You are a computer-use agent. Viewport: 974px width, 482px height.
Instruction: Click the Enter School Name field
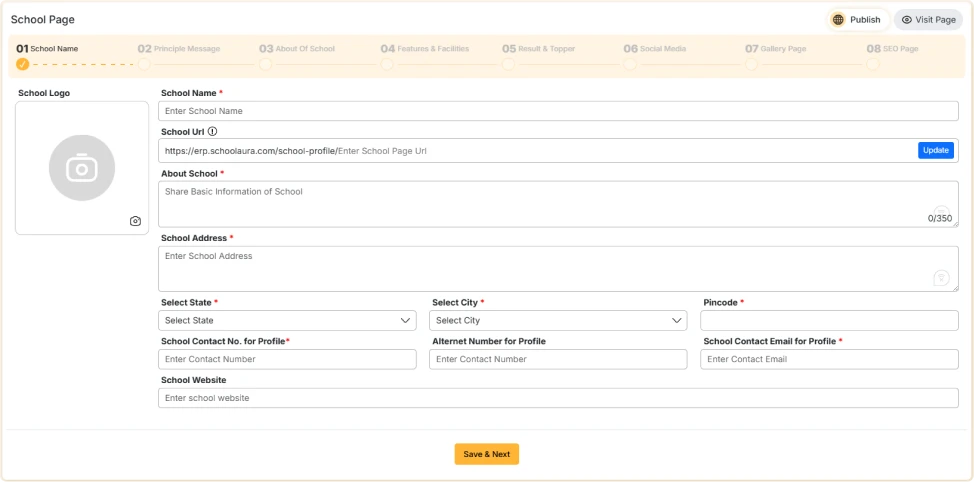tap(558, 111)
